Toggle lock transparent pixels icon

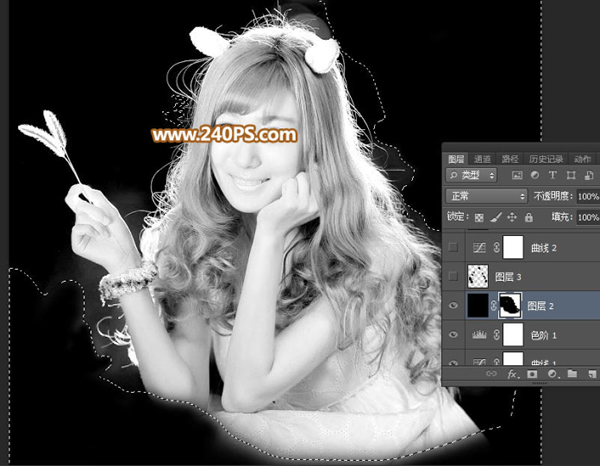pyautogui.click(x=479, y=218)
